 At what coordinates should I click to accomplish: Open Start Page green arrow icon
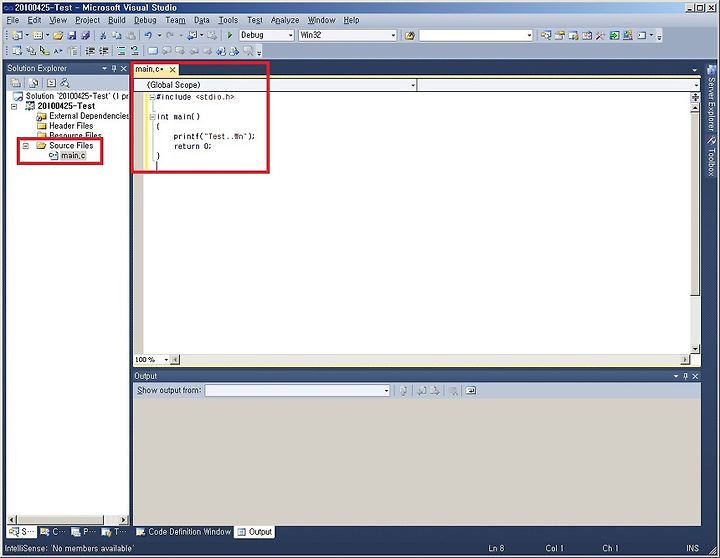click(614, 35)
